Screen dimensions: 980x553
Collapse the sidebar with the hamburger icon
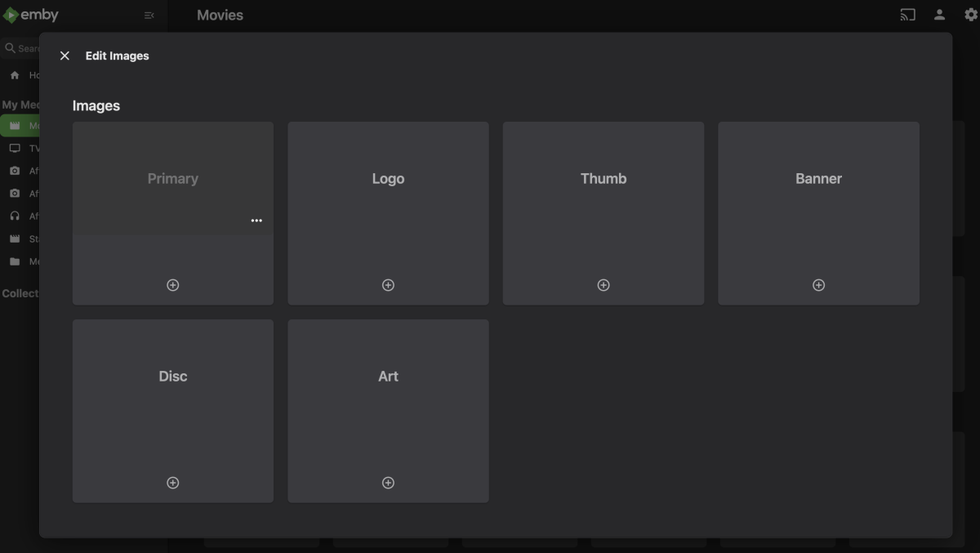[x=148, y=14]
